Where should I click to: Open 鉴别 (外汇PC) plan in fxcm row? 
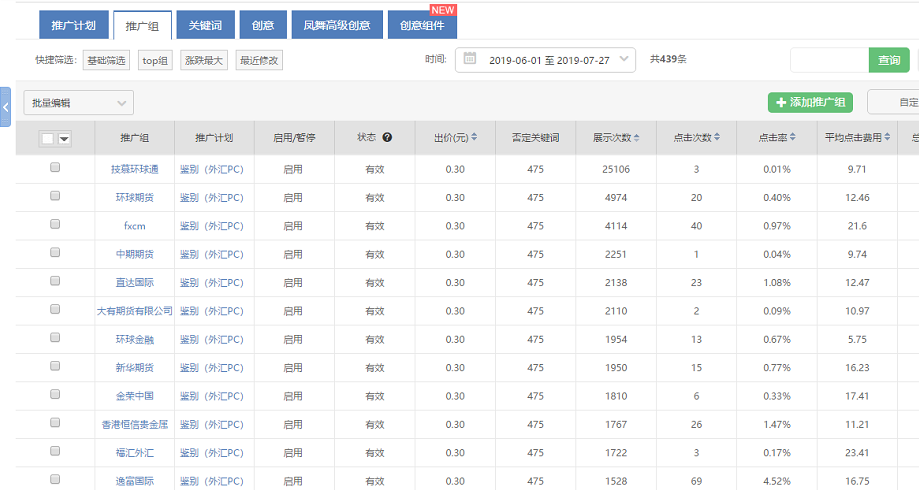212,226
